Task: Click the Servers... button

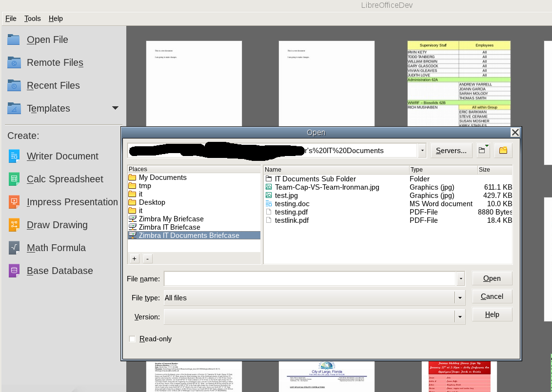Action: [452, 151]
